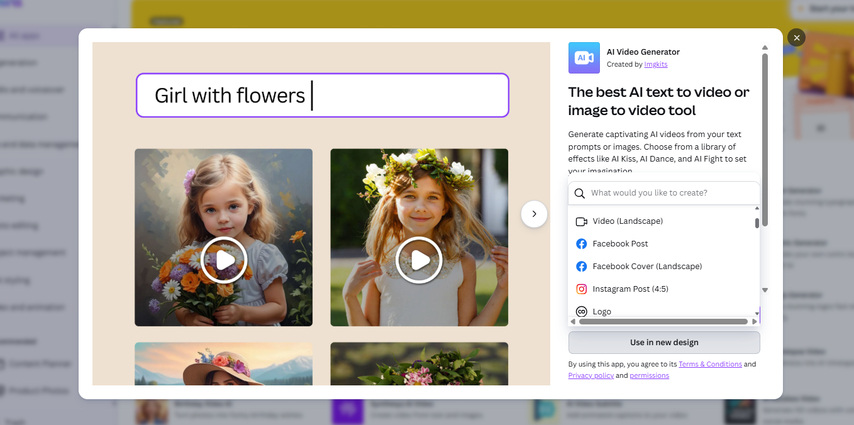
Task: Click the dialog panel scroll-down arrow
Action: [x=765, y=290]
